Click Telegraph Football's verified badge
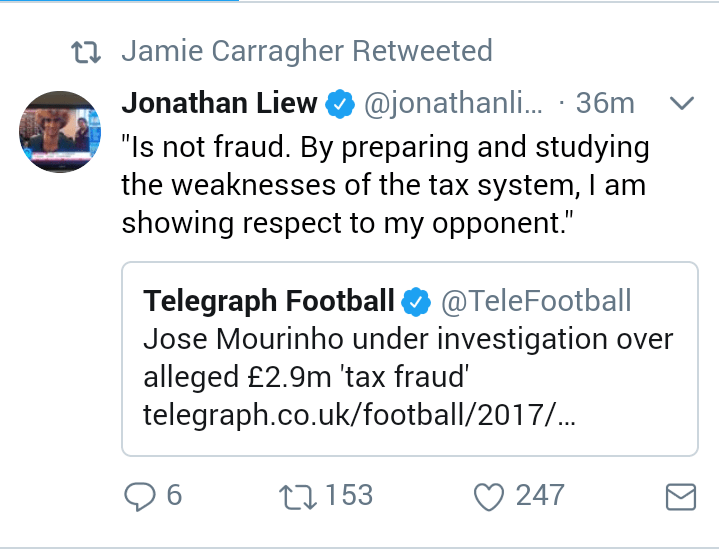The width and height of the screenshot is (719, 551). pos(415,300)
